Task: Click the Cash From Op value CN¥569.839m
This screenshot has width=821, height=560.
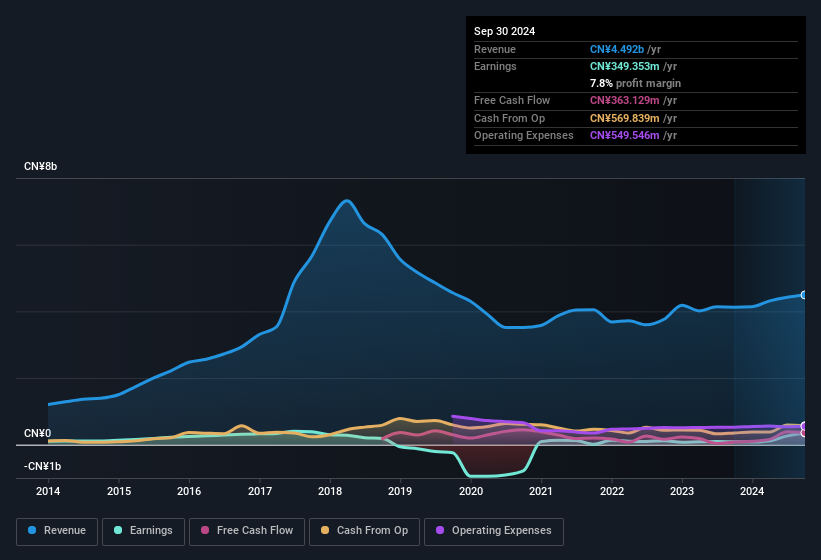Action: (624, 118)
